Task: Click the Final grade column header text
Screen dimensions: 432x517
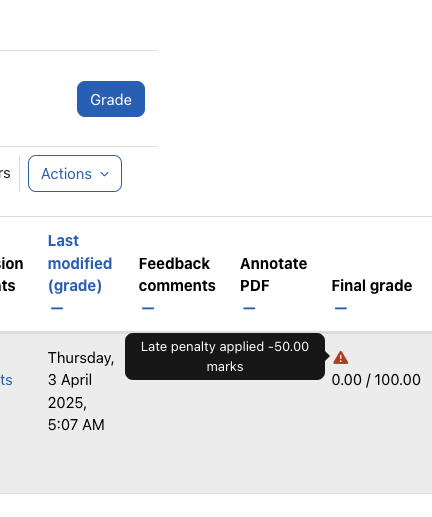Action: (372, 286)
